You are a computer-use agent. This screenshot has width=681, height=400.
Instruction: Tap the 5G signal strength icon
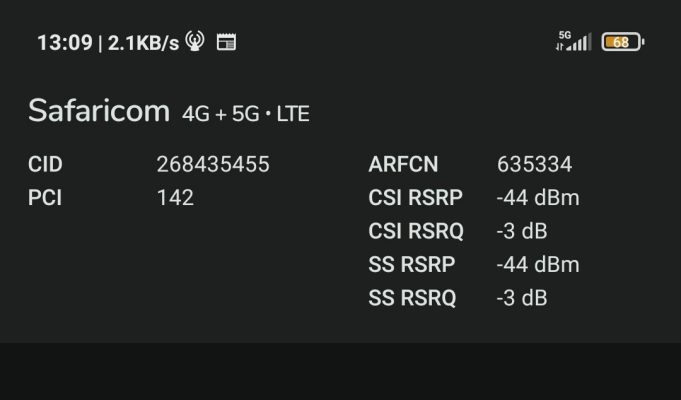click(x=573, y=41)
